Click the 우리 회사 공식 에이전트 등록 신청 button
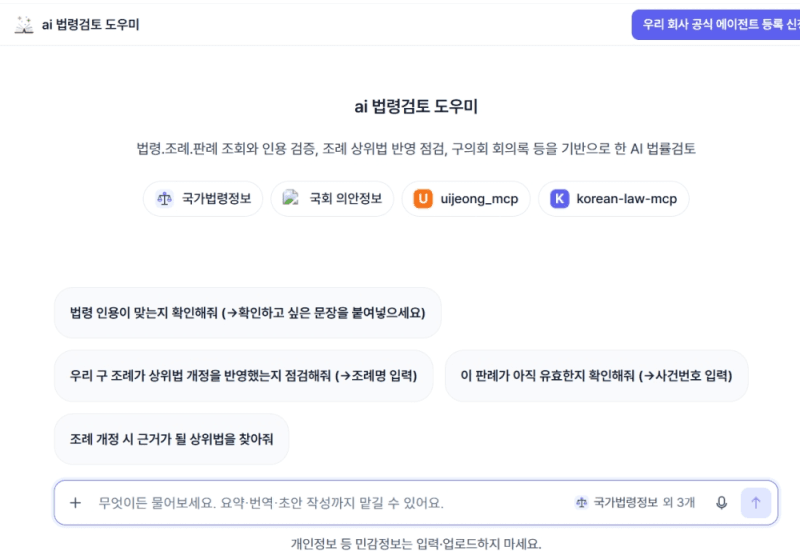800x555 pixels. click(716, 24)
